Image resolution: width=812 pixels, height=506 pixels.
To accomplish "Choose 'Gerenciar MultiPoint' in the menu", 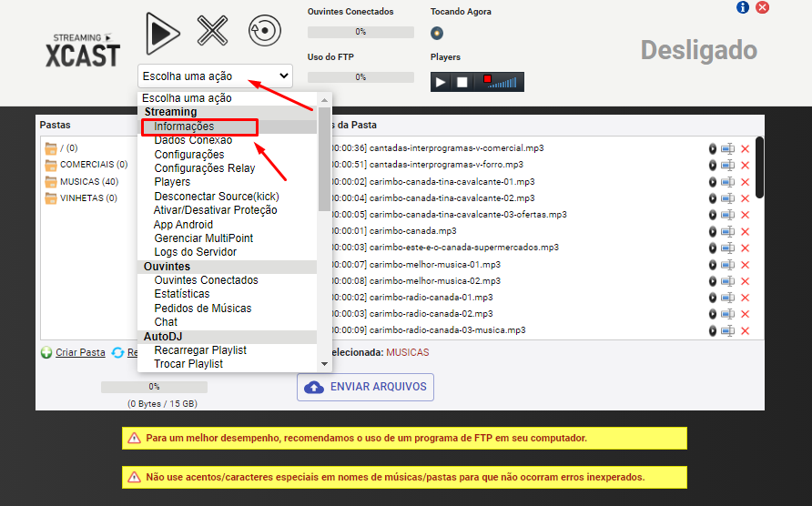I will (x=203, y=238).
